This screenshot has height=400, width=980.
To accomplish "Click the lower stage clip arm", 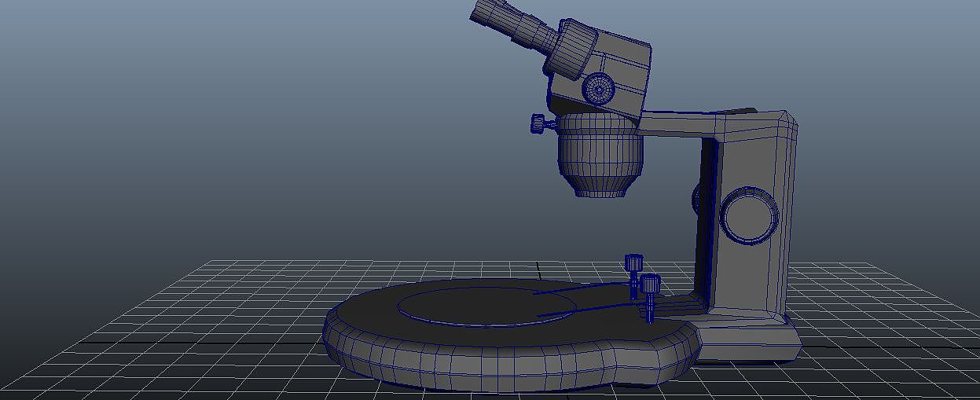I will point(589,310).
